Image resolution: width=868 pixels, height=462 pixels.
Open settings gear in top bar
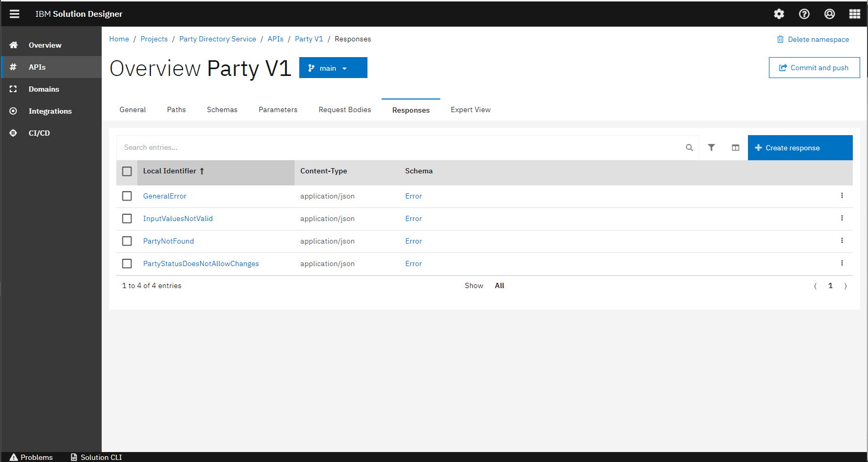(x=779, y=14)
